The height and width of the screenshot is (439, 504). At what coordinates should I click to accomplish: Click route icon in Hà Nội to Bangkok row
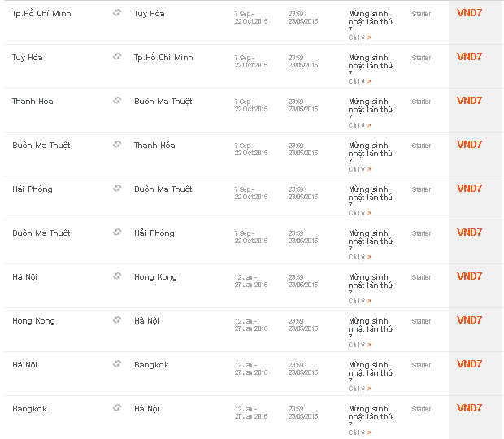(x=117, y=364)
